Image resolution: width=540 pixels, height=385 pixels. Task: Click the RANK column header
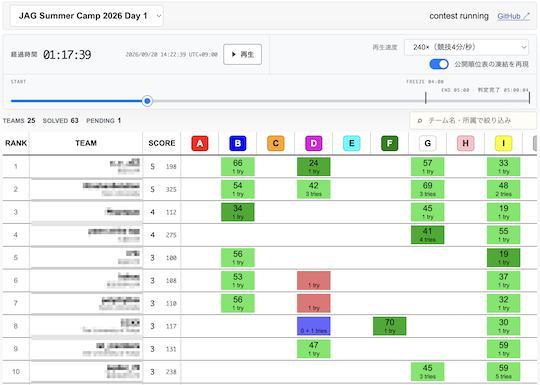tap(16, 143)
